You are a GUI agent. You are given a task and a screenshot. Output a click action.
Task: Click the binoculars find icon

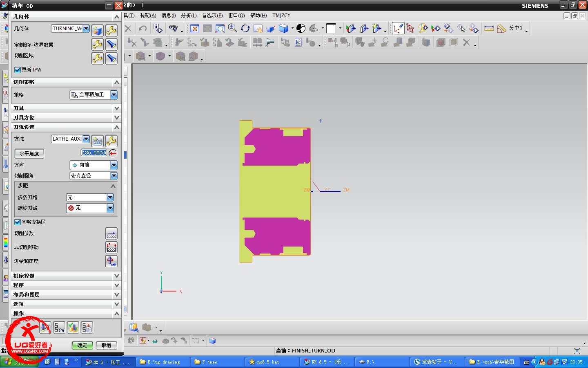173,29
